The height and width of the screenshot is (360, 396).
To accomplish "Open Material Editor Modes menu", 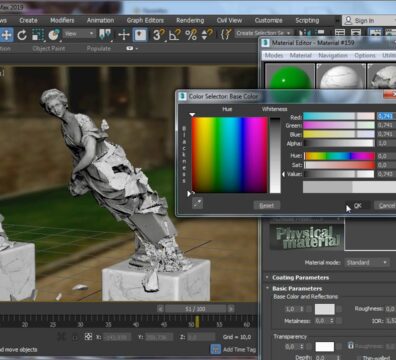I will pyautogui.click(x=274, y=55).
